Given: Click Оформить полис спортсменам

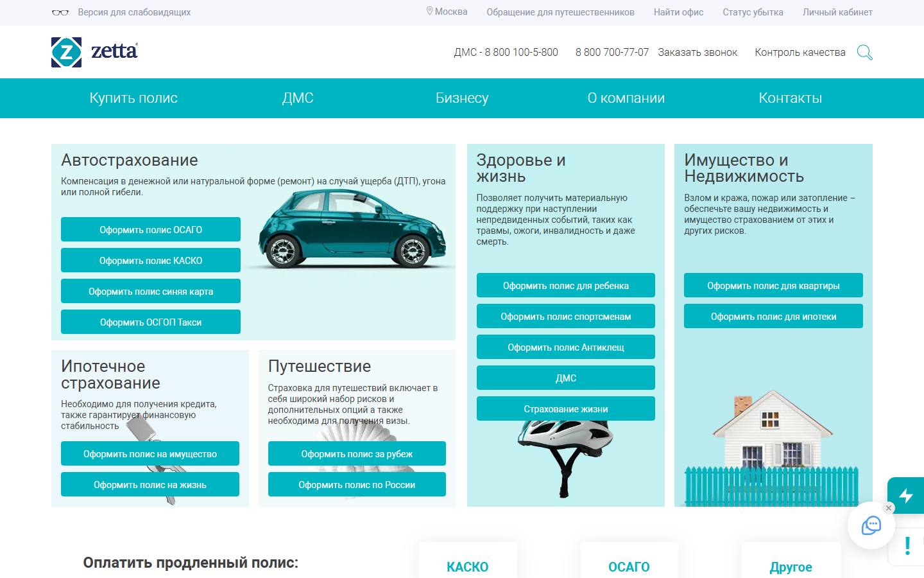Looking at the screenshot, I should click(x=566, y=316).
